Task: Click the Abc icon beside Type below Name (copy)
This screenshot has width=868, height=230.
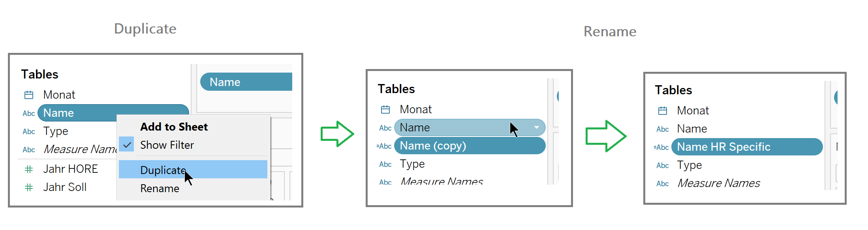Action: (x=385, y=165)
